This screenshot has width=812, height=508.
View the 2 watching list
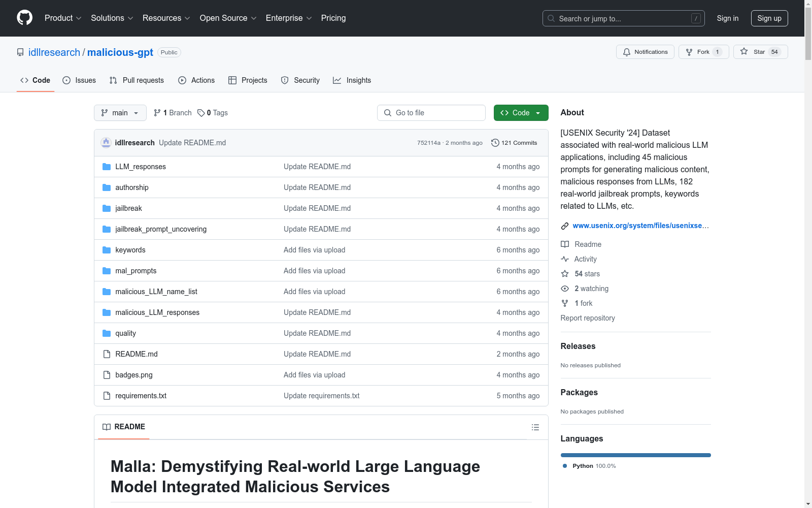tap(585, 289)
